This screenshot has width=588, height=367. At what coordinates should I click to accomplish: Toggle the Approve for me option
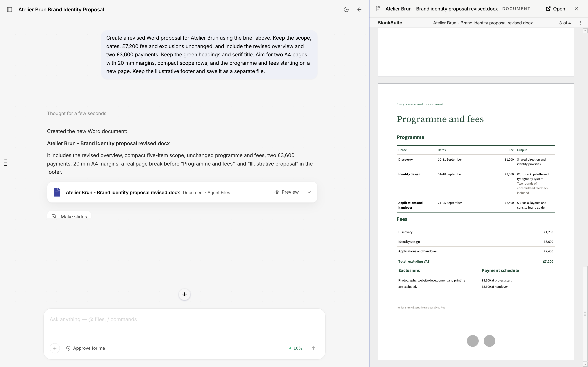[x=85, y=348]
